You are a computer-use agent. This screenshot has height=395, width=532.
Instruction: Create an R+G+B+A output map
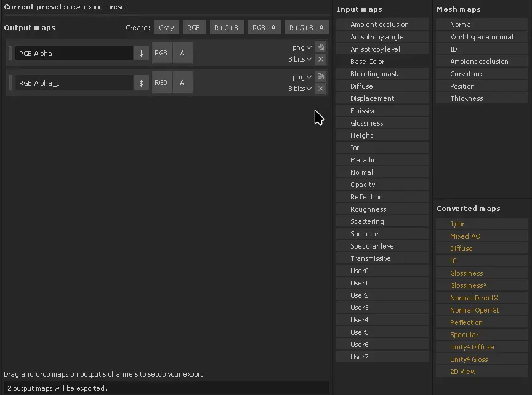point(307,28)
